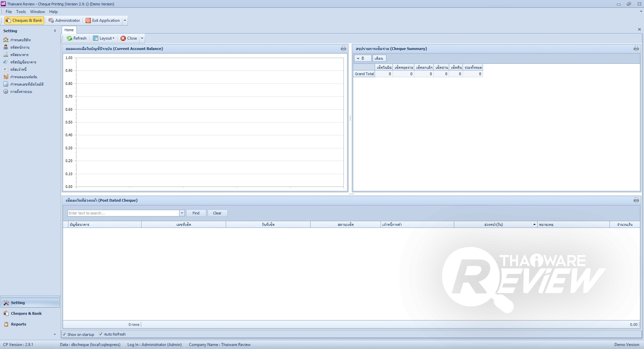Sort by วันที่เช็ค column header
Screen dimensions: 644x349
pyautogui.click(x=268, y=225)
